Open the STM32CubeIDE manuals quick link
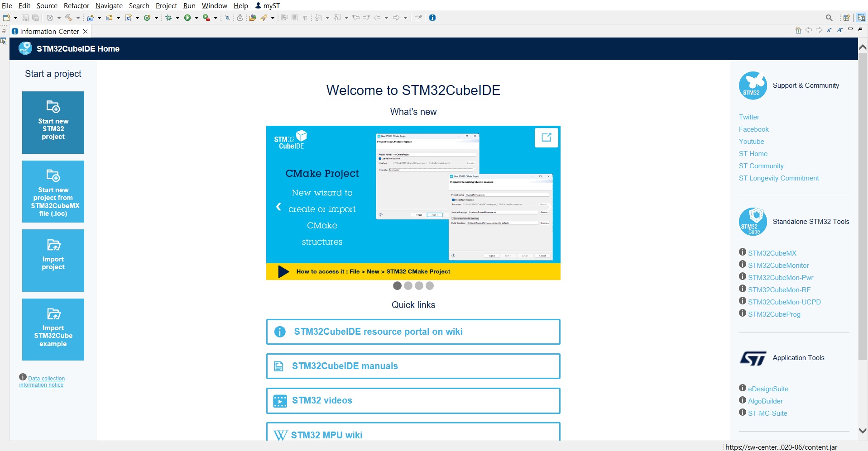 click(413, 366)
